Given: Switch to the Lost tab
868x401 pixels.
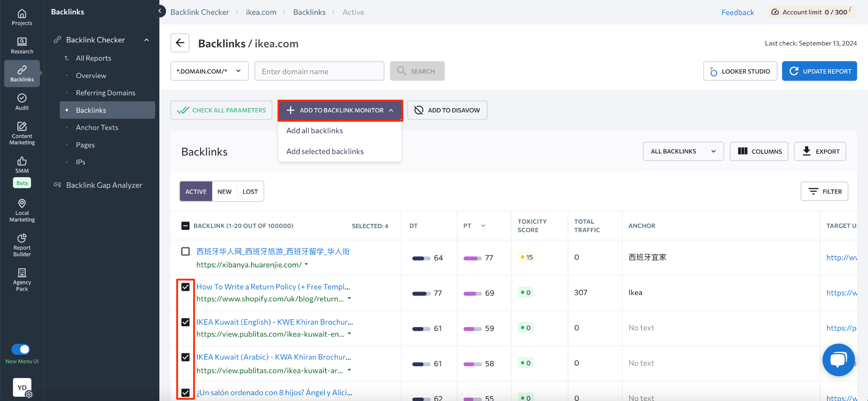Looking at the screenshot, I should pyautogui.click(x=250, y=192).
